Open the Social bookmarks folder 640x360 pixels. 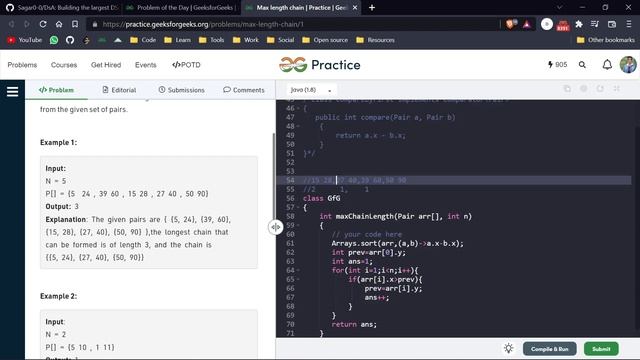[280, 40]
